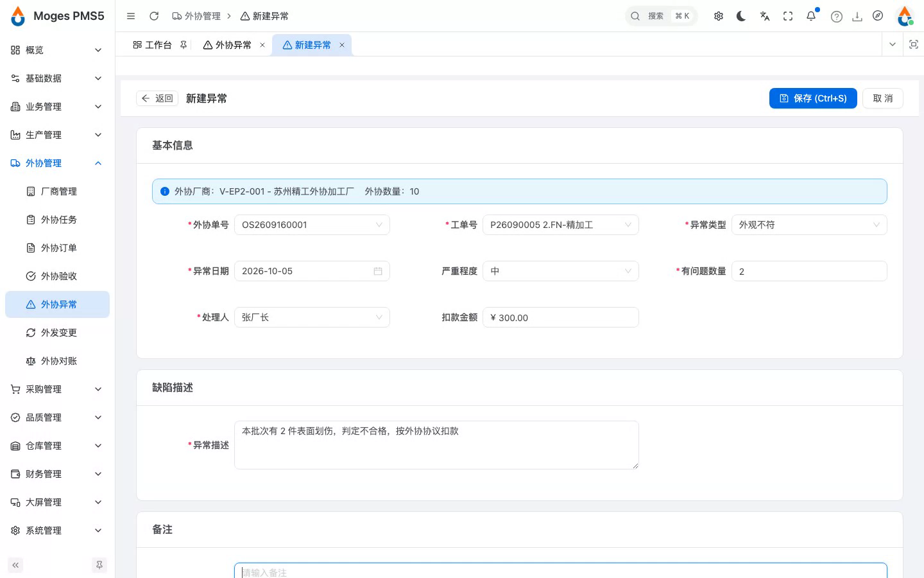Click the refresh page icon
Image resolution: width=924 pixels, height=578 pixels.
point(154,16)
